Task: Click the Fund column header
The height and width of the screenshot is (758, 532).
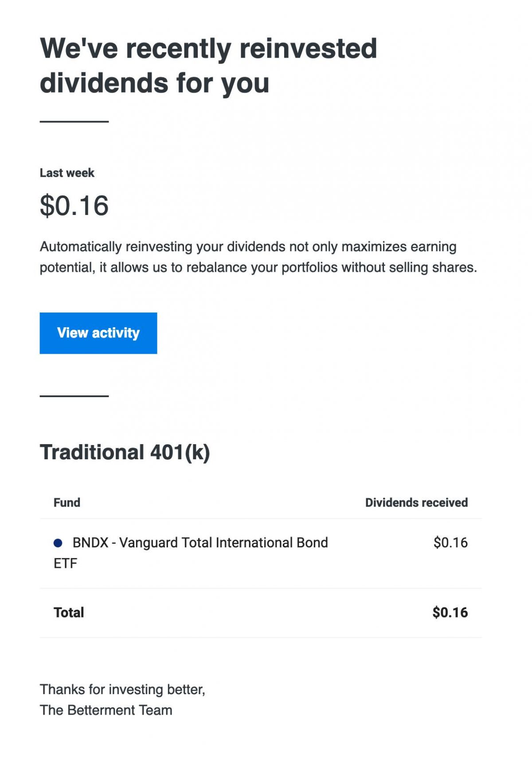Action: pyautogui.click(x=67, y=503)
